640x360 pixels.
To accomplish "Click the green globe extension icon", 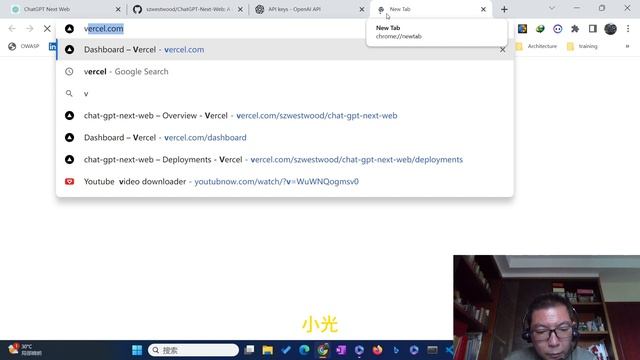I will tap(540, 29).
